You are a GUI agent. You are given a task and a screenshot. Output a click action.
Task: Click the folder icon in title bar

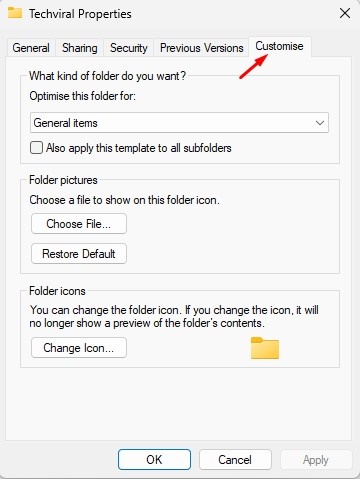click(15, 13)
